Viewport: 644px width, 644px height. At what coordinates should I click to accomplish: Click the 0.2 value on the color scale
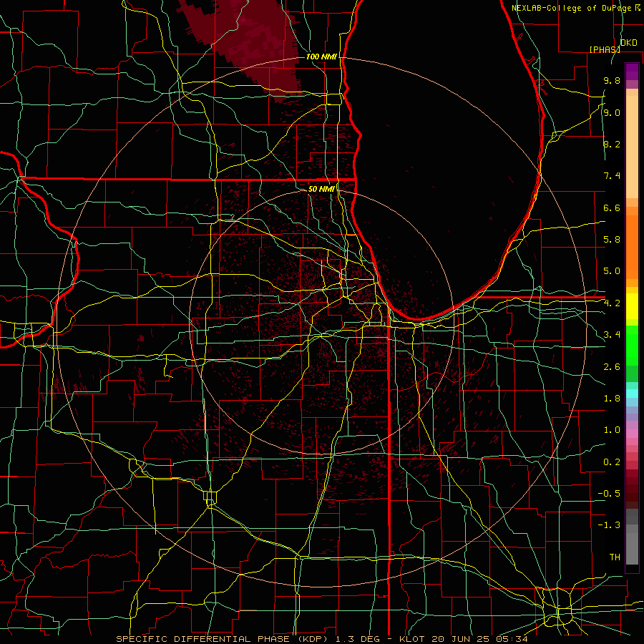(612, 462)
